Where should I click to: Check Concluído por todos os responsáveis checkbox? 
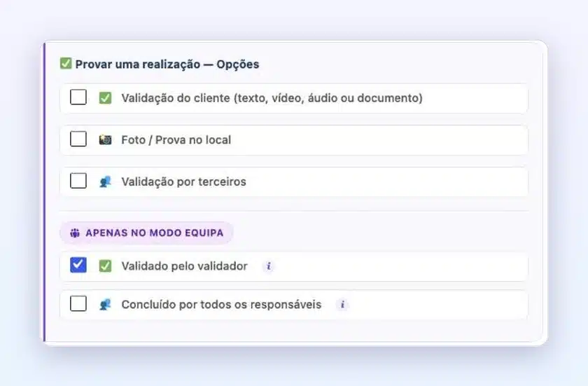[x=78, y=303]
